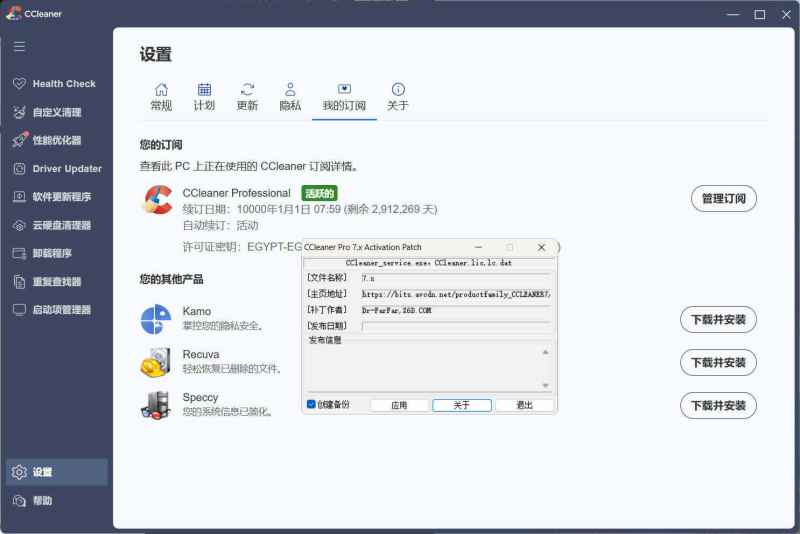Switch to the 常规 general tab
The height and width of the screenshot is (534, 800).
pyautogui.click(x=161, y=97)
